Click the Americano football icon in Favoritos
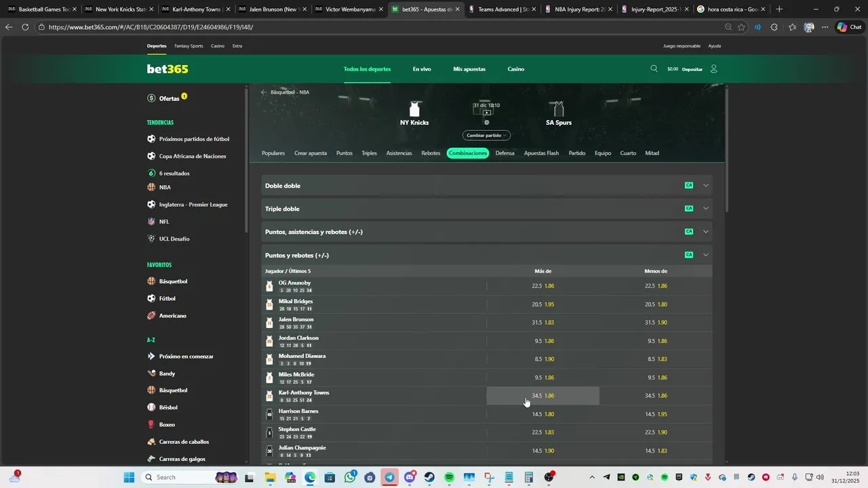This screenshot has height=488, width=868. click(151, 315)
